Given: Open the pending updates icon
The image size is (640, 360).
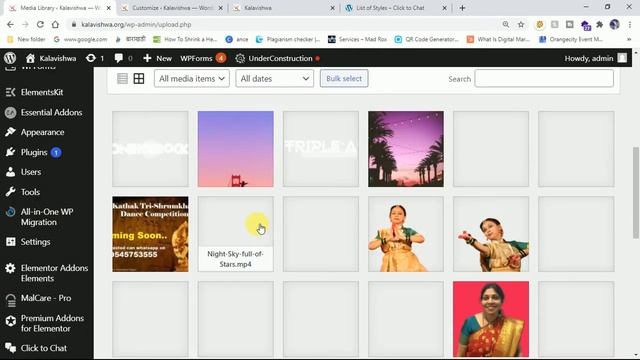Looking at the screenshot, I should click(91, 58).
